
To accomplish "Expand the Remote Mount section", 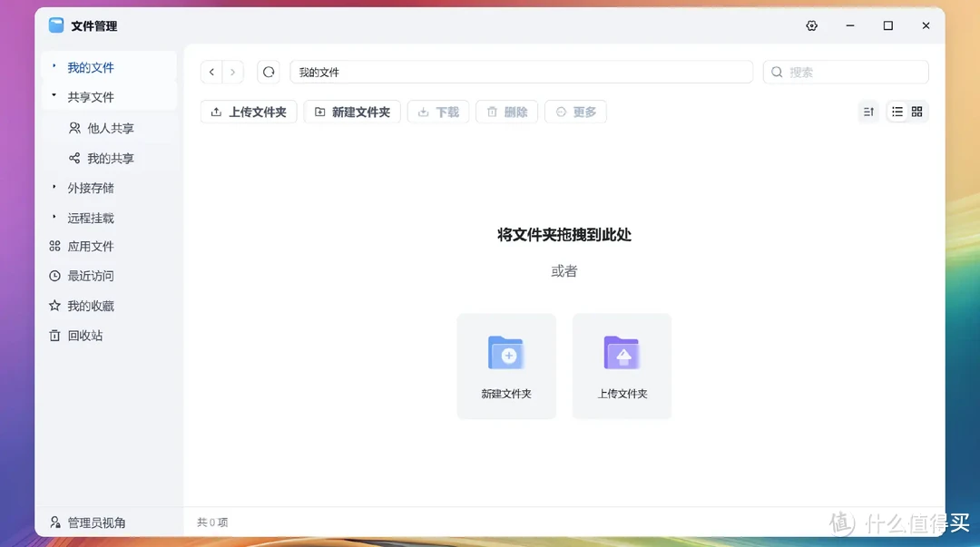I will coord(54,218).
